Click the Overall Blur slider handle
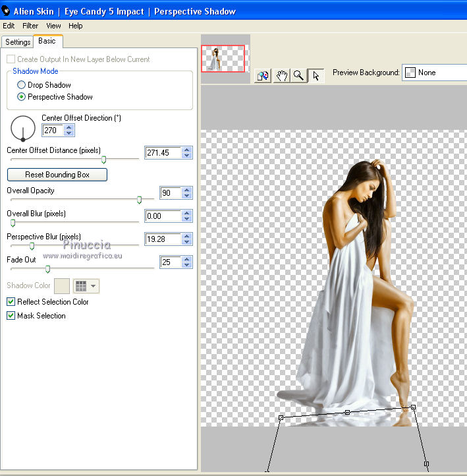Screen dimensions: 467x476 point(13,223)
